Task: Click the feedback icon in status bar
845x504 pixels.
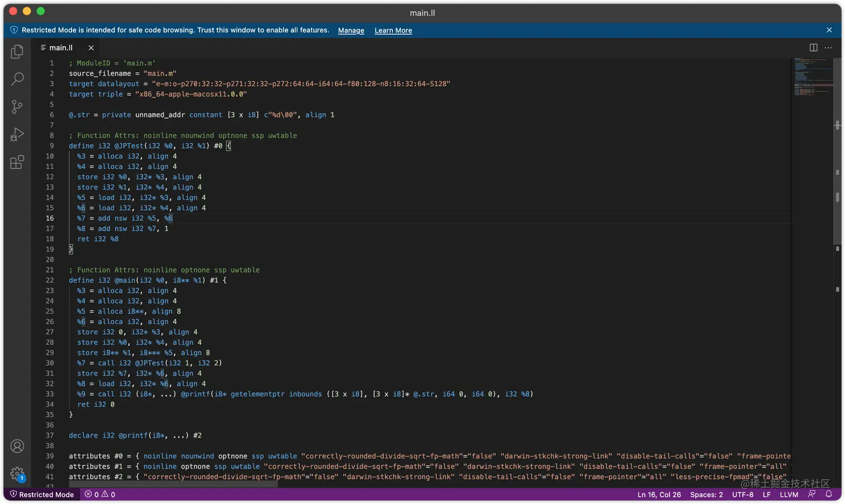Action: point(812,495)
